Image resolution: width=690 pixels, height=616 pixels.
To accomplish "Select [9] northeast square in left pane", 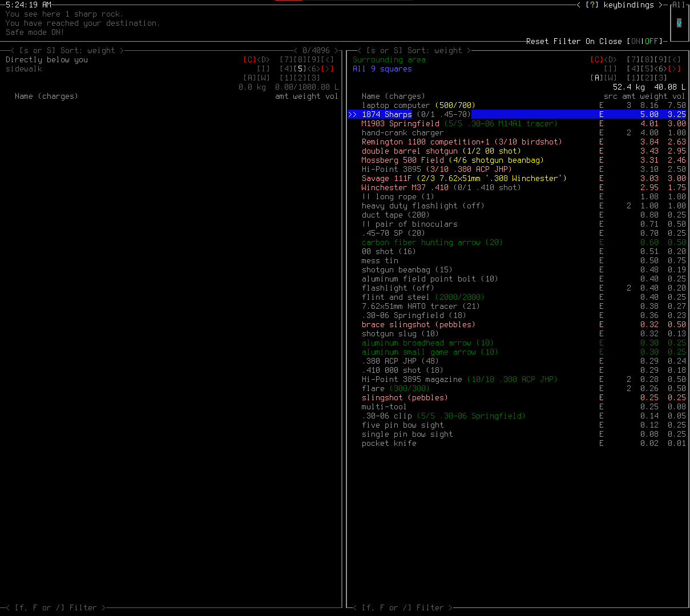I will [314, 59].
